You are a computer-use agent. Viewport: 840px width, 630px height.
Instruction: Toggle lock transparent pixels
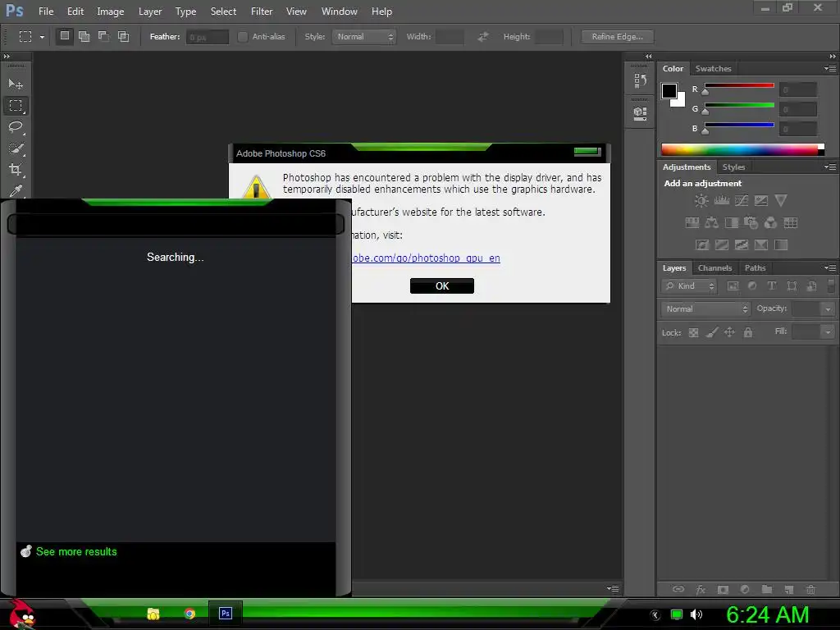point(693,333)
